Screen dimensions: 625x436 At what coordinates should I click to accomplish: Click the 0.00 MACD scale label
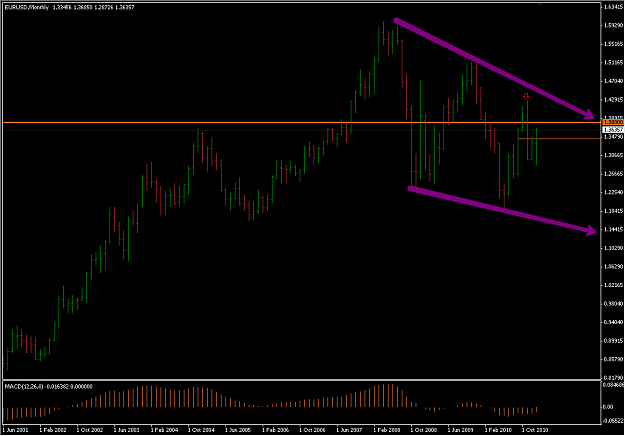point(608,407)
